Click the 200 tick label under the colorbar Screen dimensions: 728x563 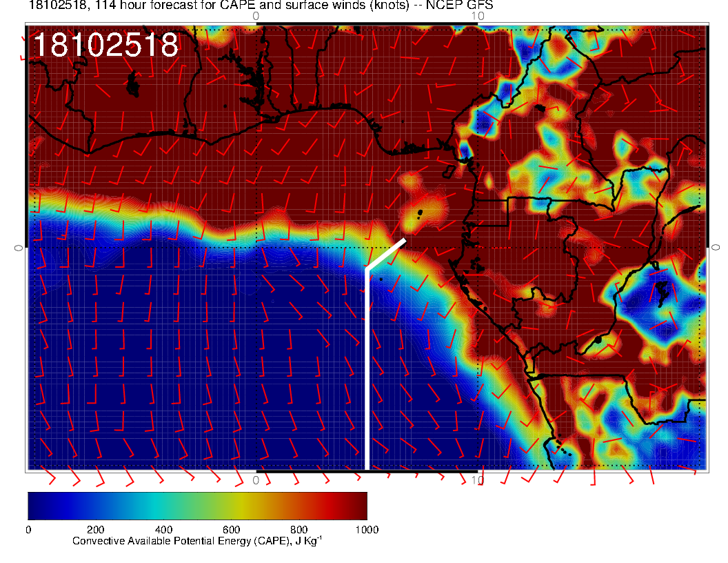pos(95,530)
